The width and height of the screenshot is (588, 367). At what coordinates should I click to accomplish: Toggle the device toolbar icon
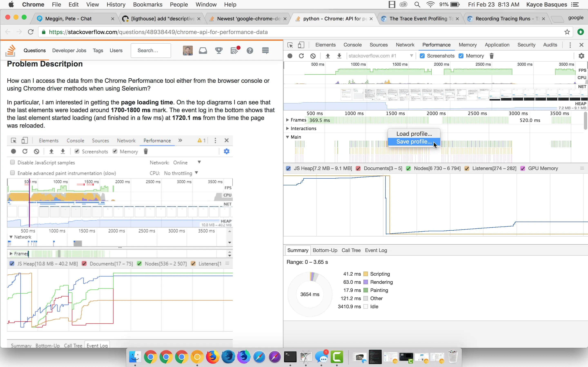click(x=301, y=45)
